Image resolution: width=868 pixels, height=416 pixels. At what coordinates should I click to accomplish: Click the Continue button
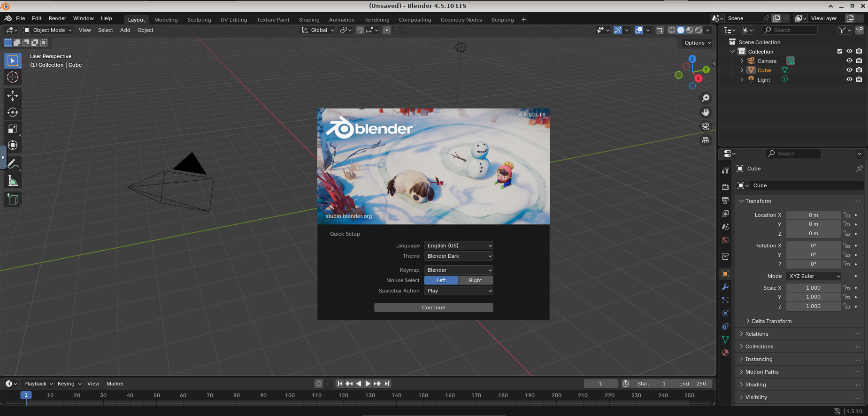pyautogui.click(x=434, y=308)
